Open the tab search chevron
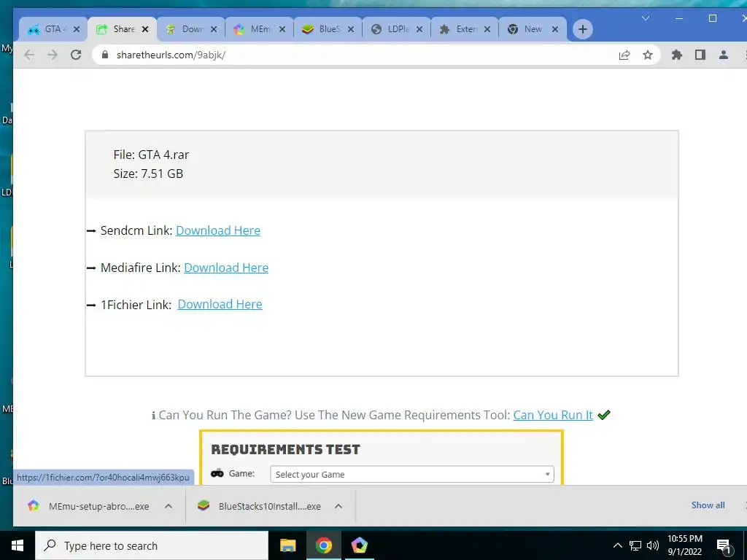Image resolution: width=747 pixels, height=560 pixels. click(646, 18)
